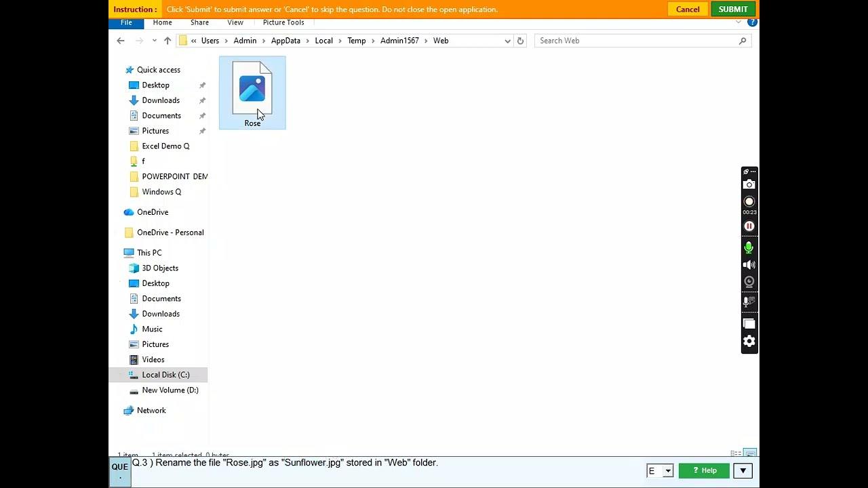Click the overlapping windows icon in recorder
Image resolution: width=868 pixels, height=488 pixels.
point(749,323)
